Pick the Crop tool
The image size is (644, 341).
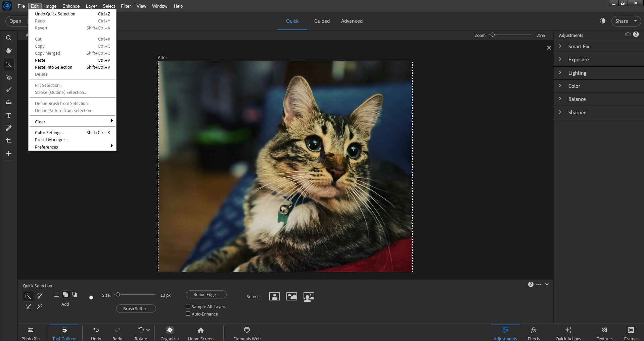tap(9, 141)
